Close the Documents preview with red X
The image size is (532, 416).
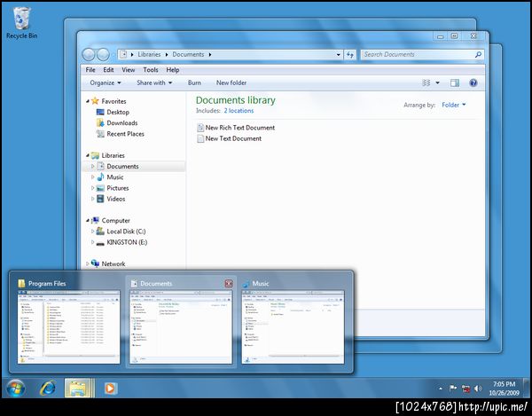[x=229, y=283]
